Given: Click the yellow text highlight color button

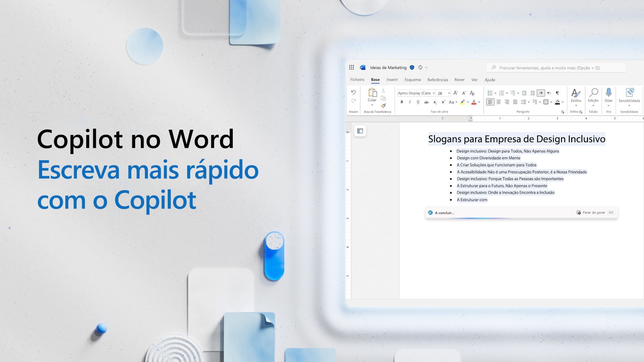Looking at the screenshot, I should (463, 102).
